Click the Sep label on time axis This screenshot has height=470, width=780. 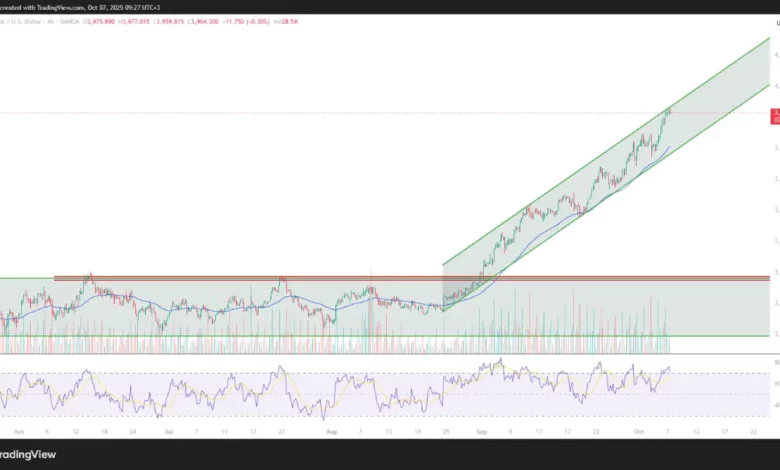481,431
